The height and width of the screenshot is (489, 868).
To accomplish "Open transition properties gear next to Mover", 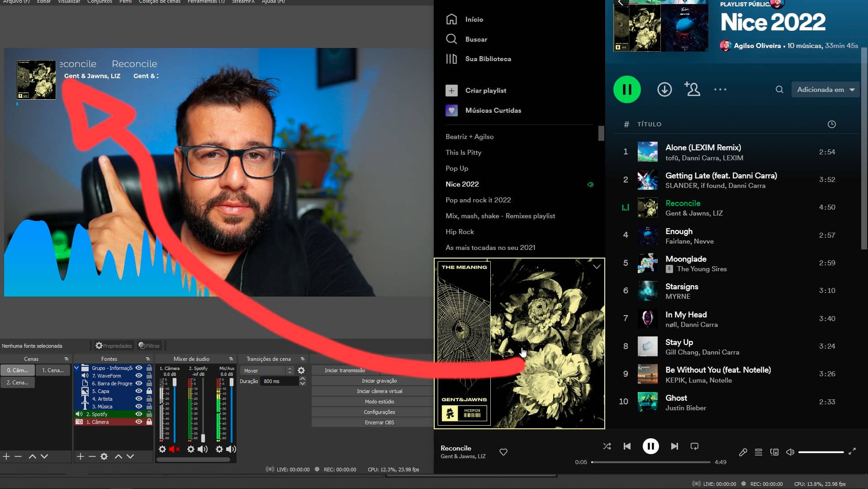I will point(301,370).
